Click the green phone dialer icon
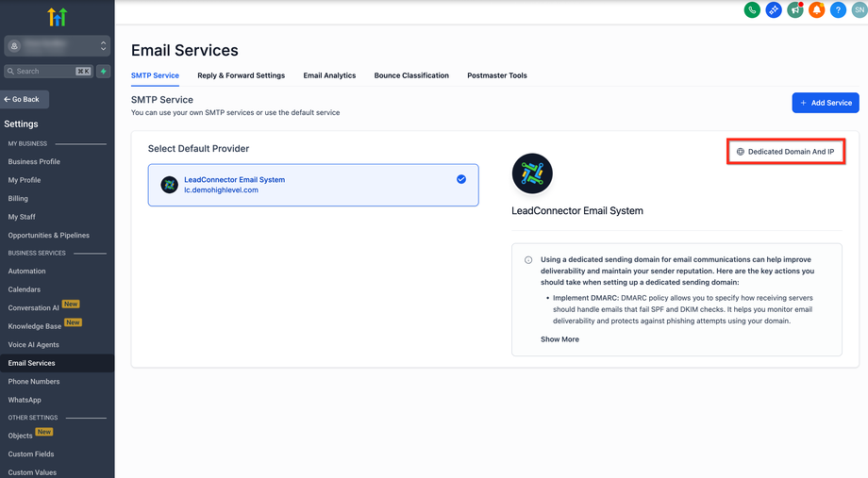 click(x=752, y=10)
